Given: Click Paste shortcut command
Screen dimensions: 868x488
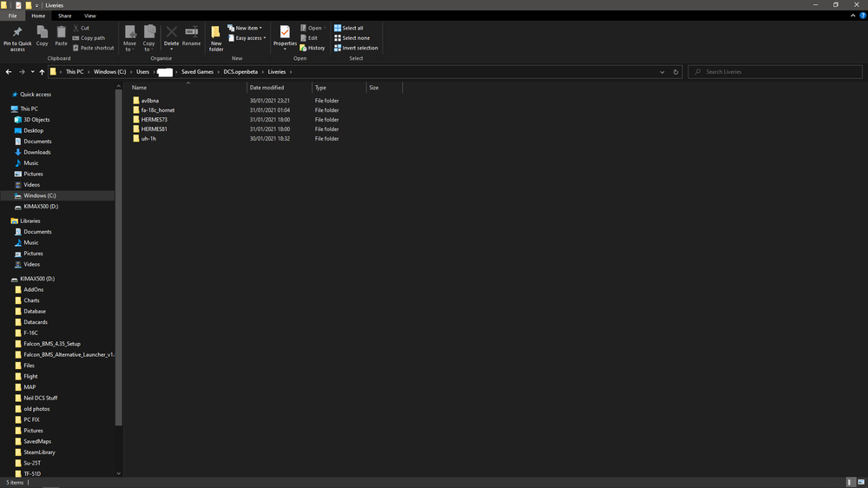Looking at the screenshot, I should (93, 48).
